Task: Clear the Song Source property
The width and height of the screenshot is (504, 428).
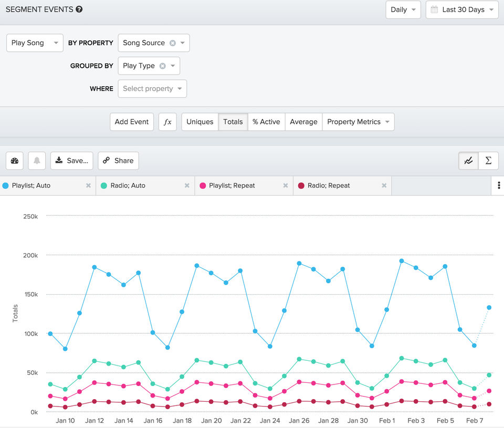Action: click(173, 43)
